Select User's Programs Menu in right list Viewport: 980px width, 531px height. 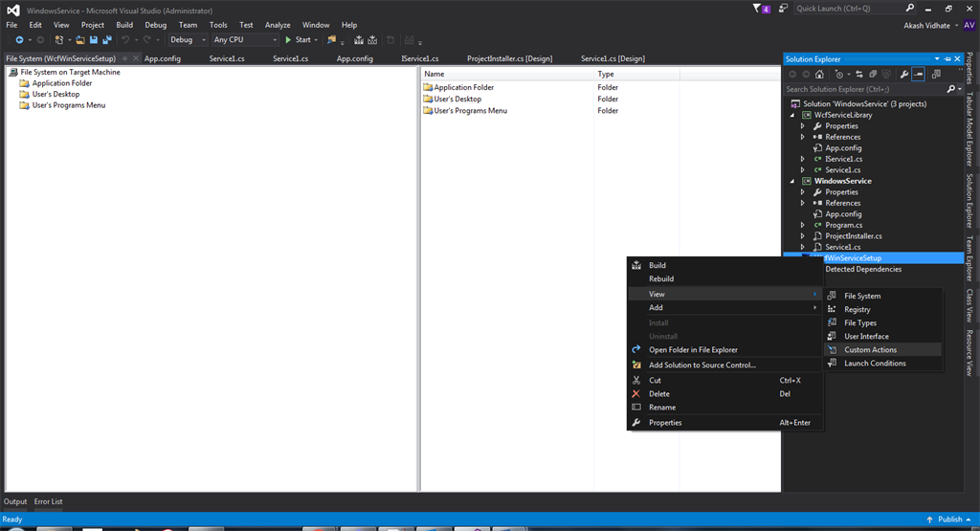pos(471,111)
